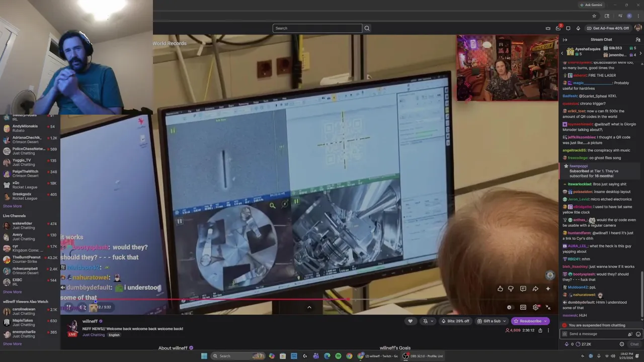This screenshot has height=362, width=644.
Task: Click Bits: 29% off button
Action: pyautogui.click(x=456, y=321)
